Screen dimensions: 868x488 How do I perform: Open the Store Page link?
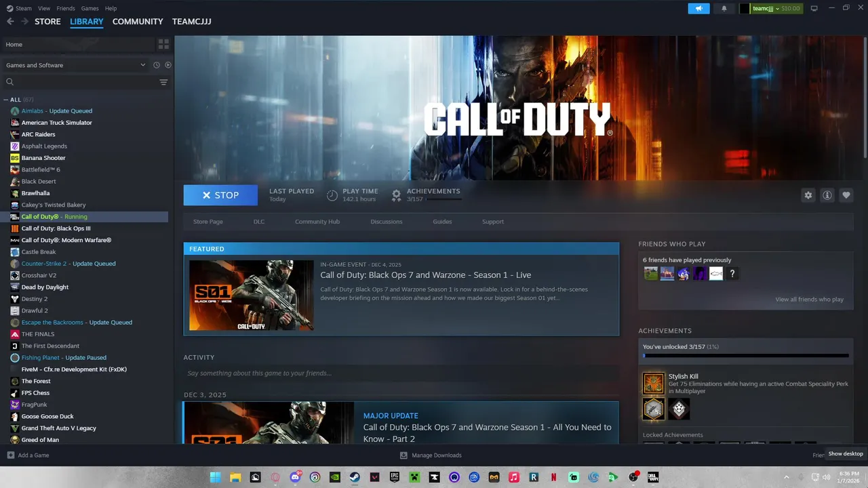(x=208, y=222)
